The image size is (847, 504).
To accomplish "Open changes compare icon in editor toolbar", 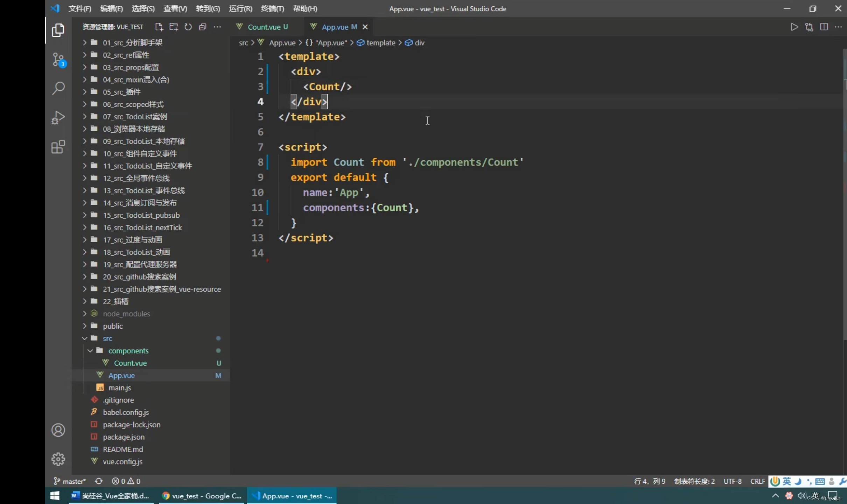I will [x=809, y=27].
